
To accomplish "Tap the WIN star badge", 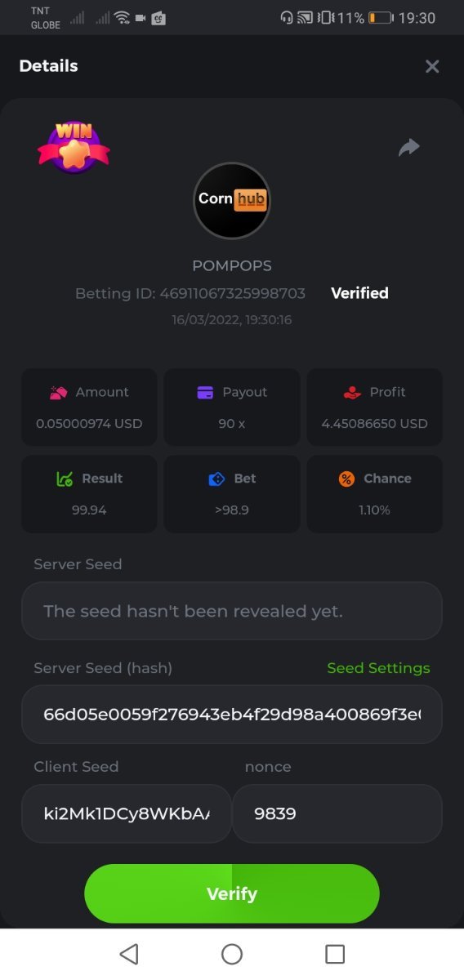I will [x=74, y=147].
